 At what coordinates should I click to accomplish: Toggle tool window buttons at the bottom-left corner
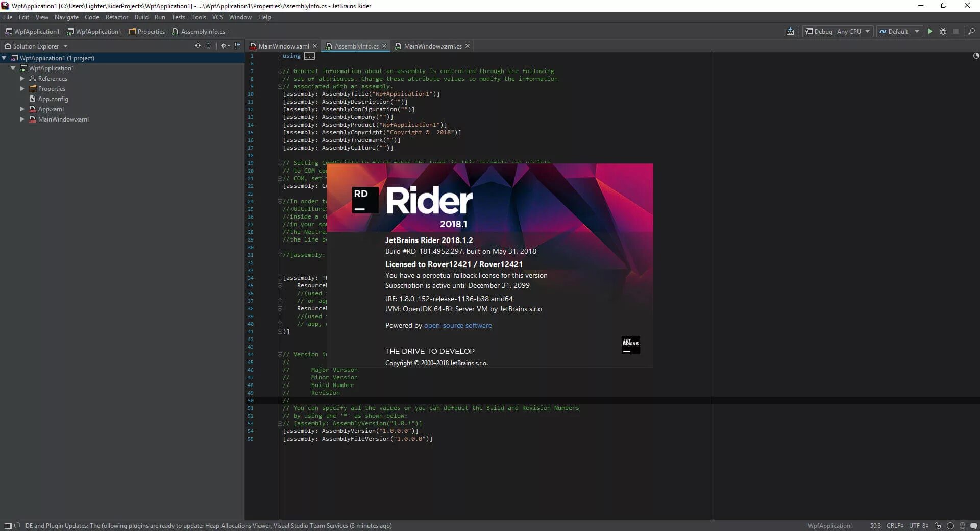point(8,525)
